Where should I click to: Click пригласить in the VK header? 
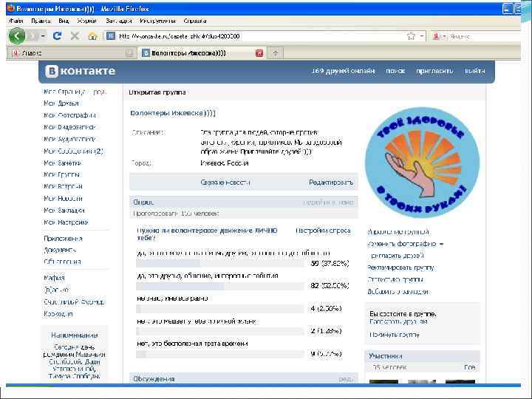(434, 71)
